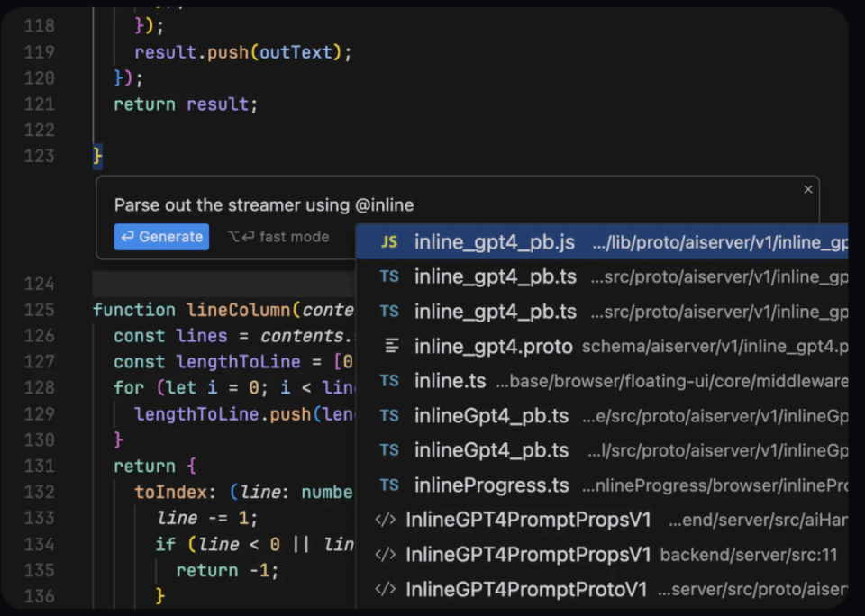
Task: Click the Generate button
Action: point(161,237)
